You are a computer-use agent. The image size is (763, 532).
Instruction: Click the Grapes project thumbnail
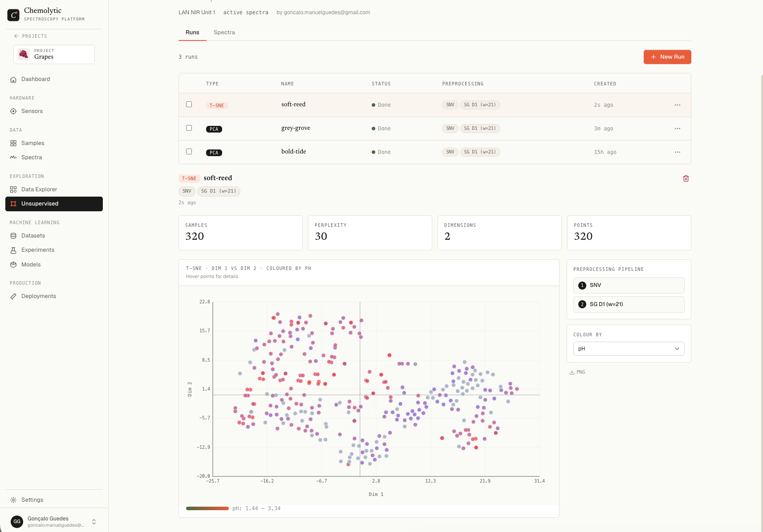tap(24, 54)
